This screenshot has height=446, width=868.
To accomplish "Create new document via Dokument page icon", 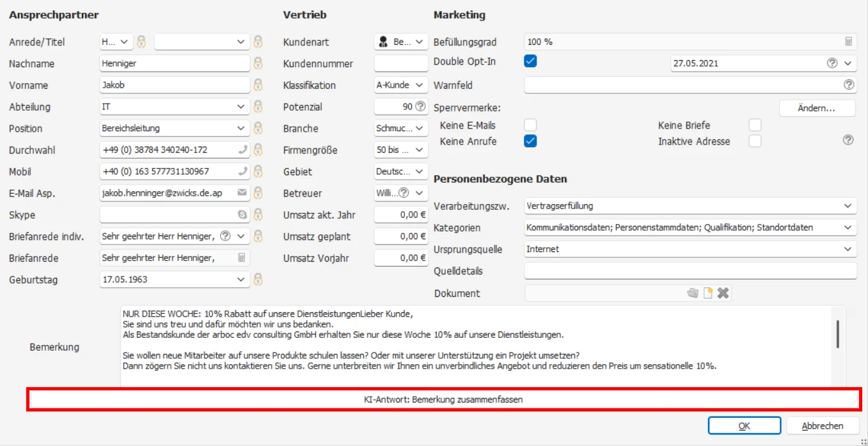I will click(708, 293).
